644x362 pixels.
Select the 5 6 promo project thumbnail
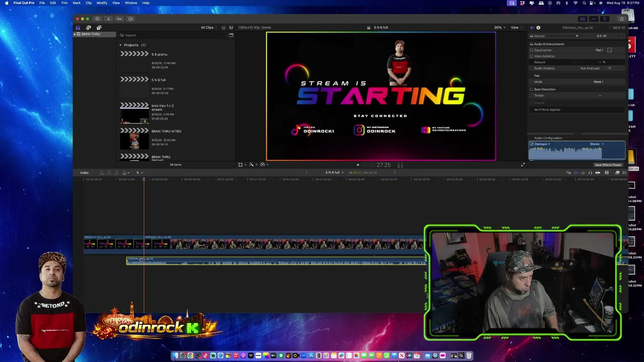tap(134, 61)
